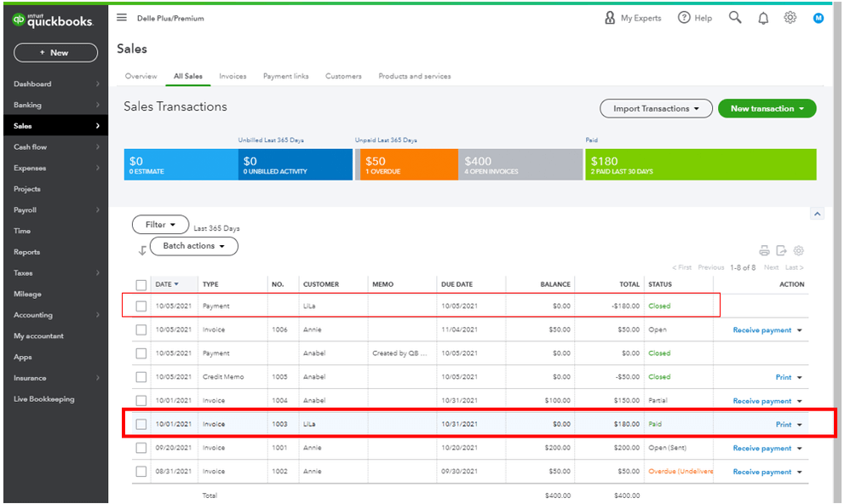Expand action arrow for invoice 1002

800,472
